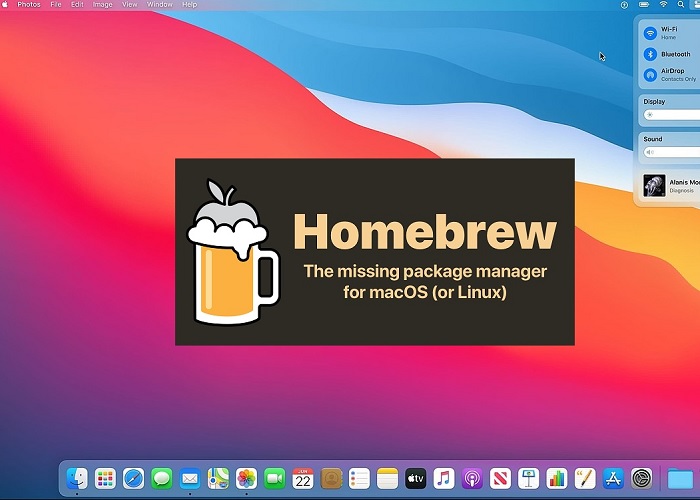Open System Preferences gear in Dock
This screenshot has height=500, width=700.
(x=642, y=479)
